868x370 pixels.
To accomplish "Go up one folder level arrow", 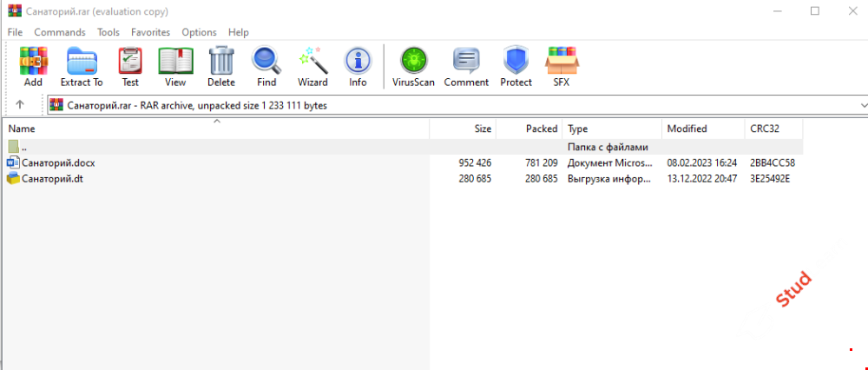I will pos(20,105).
